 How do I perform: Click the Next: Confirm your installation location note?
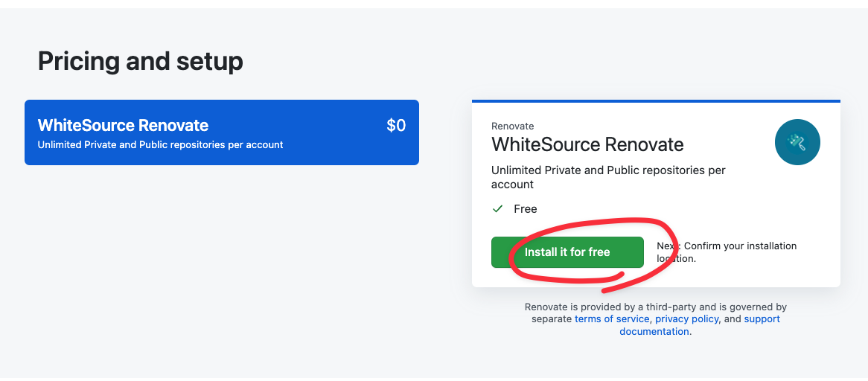(x=726, y=252)
